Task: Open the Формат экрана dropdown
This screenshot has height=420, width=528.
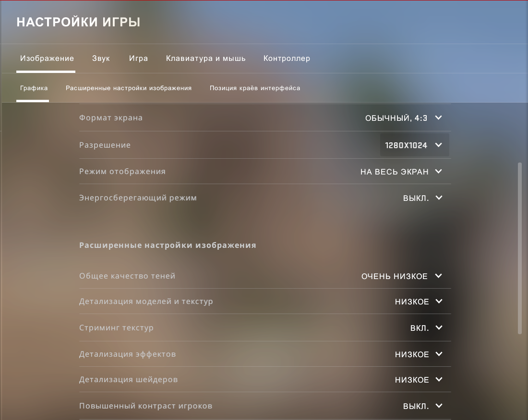Action: [x=403, y=118]
